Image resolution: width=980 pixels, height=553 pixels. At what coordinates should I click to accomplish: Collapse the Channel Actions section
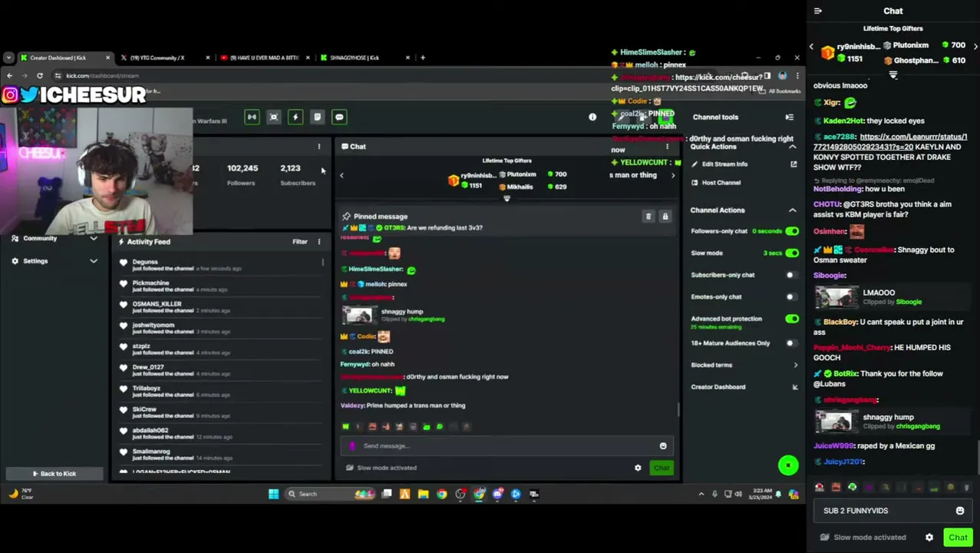coord(793,210)
